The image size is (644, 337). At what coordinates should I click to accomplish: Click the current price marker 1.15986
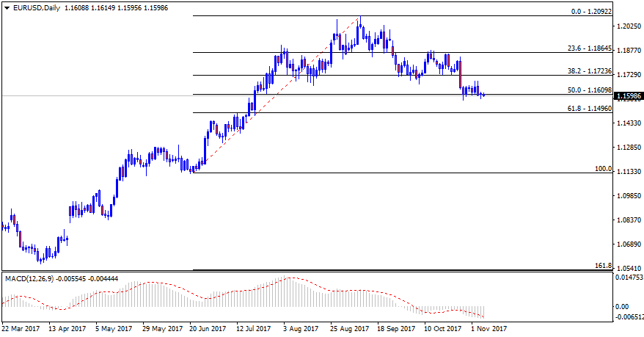point(629,96)
